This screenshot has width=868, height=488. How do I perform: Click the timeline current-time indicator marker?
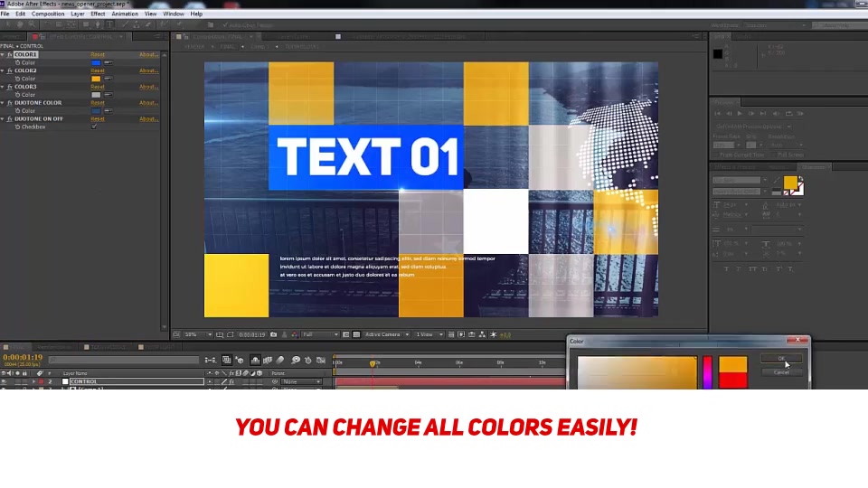click(373, 363)
